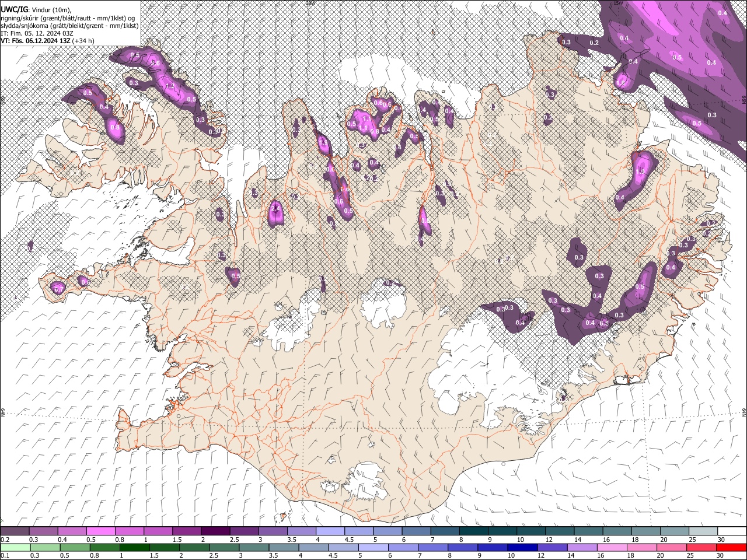Click upper legend swatch between 25 and 30

704,531
